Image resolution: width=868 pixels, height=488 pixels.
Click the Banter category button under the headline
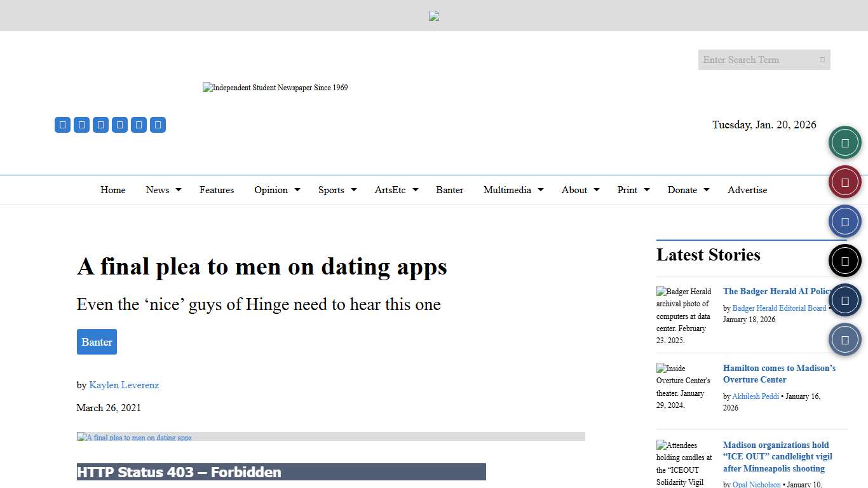point(97,341)
